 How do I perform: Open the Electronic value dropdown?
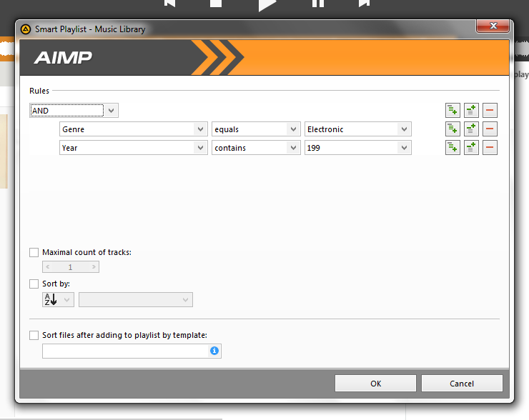click(x=404, y=129)
